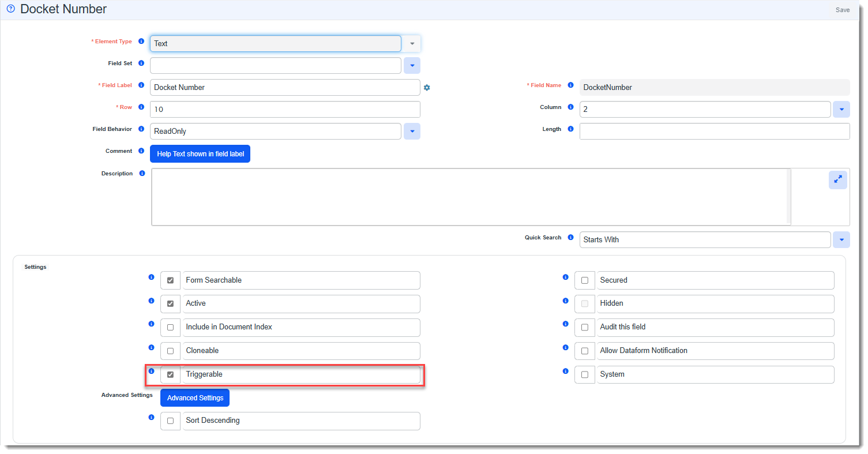Open the Element Type dropdown
The height and width of the screenshot is (454, 868).
(412, 44)
